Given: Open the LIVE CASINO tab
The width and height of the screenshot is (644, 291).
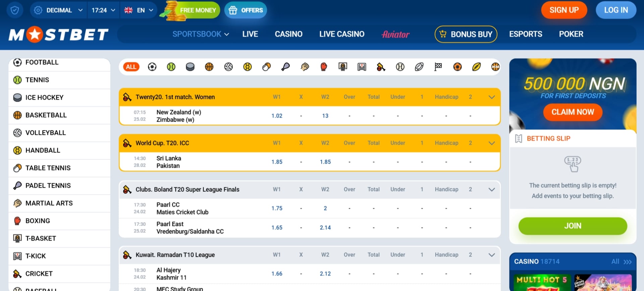Looking at the screenshot, I should click(342, 34).
